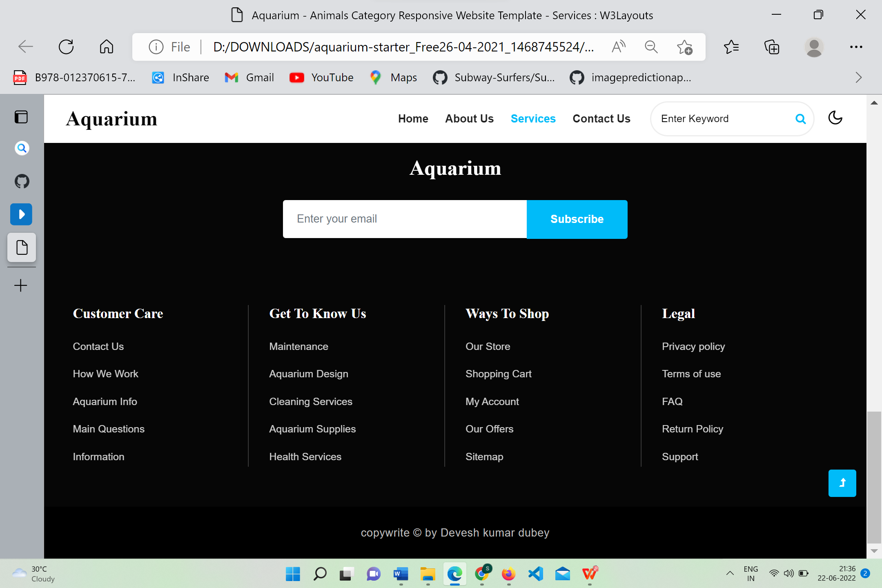
Task: Open the Contact Us nav menu item
Action: coord(601,119)
